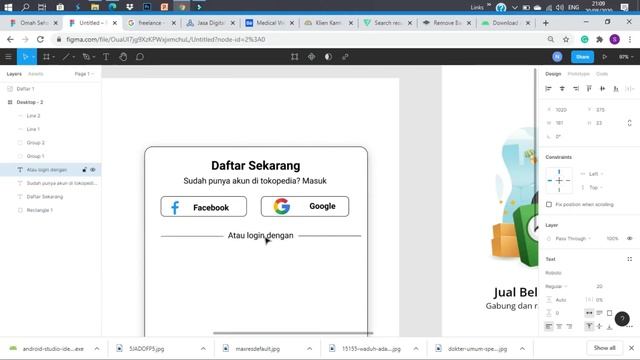Click the link icon in toolbar center

click(345, 57)
